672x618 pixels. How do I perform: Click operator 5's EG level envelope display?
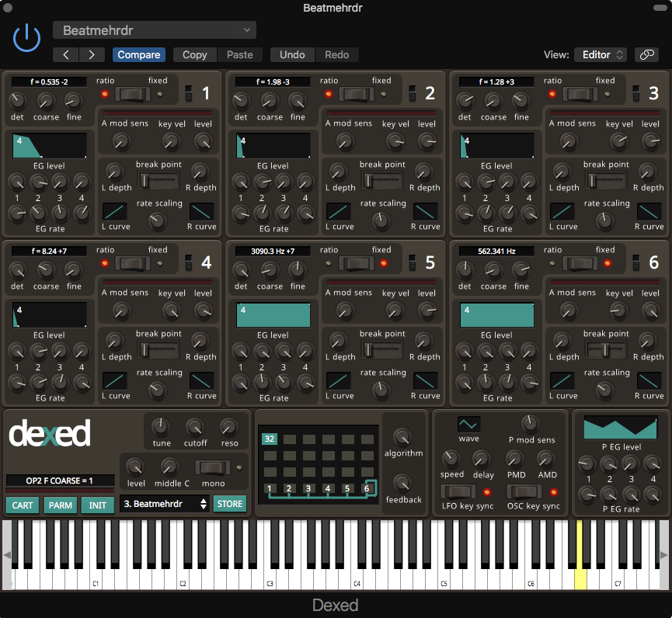point(273,314)
